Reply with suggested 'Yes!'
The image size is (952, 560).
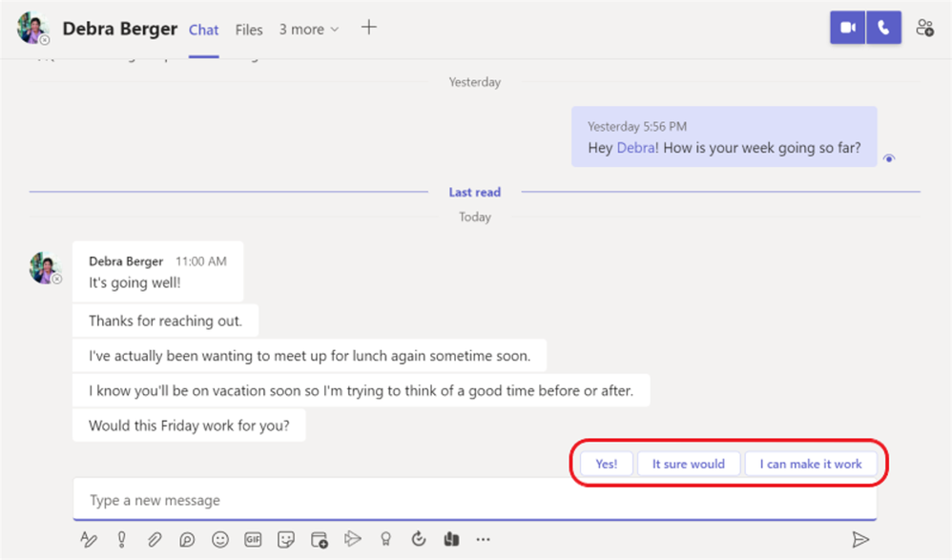[x=606, y=464]
